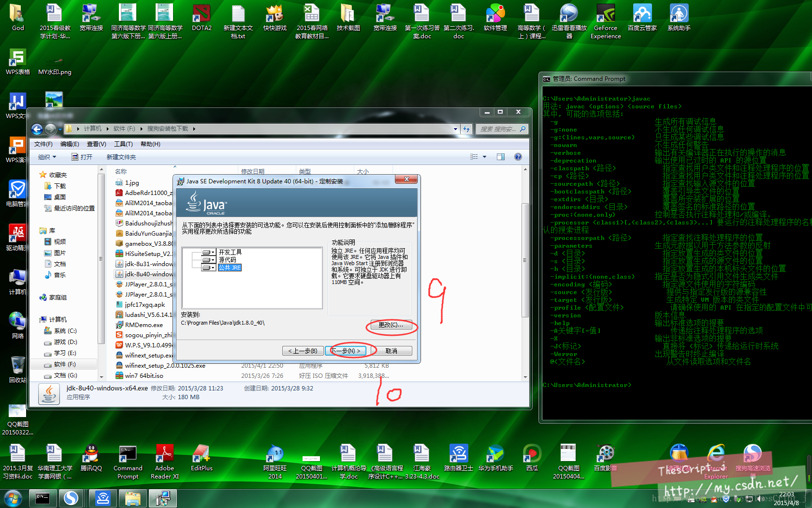Image resolution: width=812 pixels, height=508 pixels.
Task: Click the 更改(C)... button in Java installer
Action: [x=391, y=325]
